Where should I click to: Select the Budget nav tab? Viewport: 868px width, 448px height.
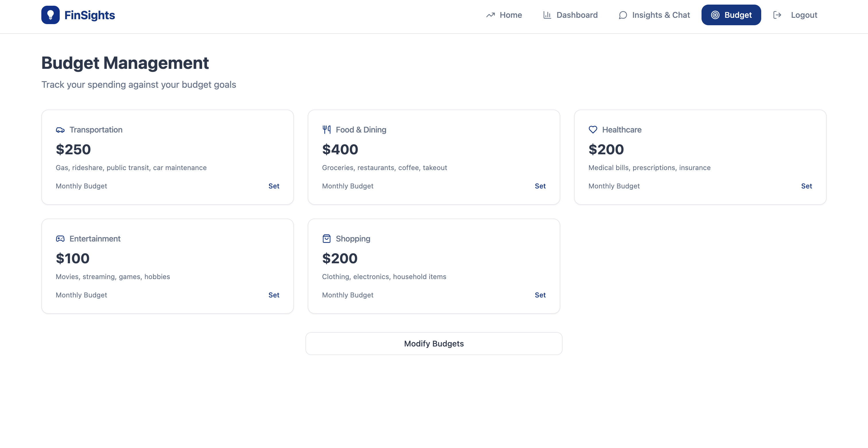click(731, 15)
